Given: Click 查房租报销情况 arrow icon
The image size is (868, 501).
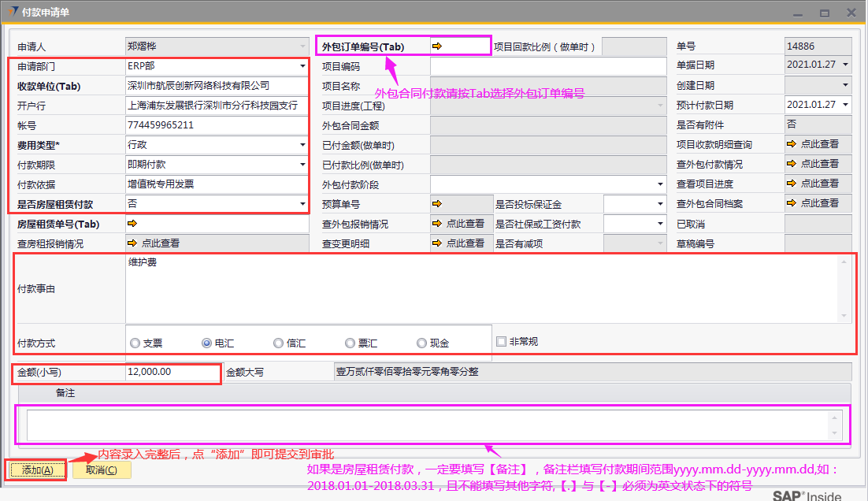Looking at the screenshot, I should click(132, 243).
